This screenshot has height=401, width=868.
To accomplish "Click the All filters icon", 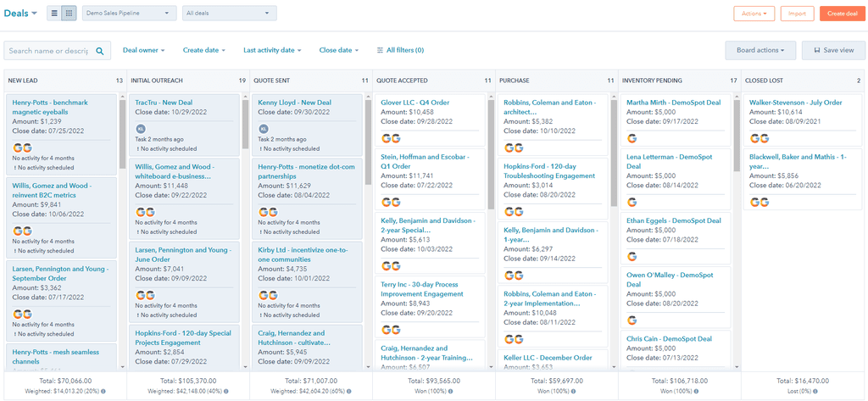I will click(x=380, y=50).
